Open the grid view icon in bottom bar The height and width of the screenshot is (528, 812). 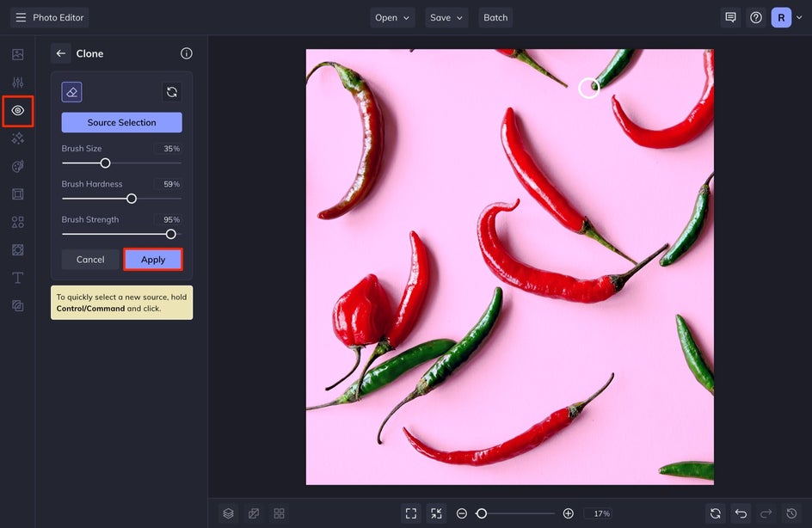tap(279, 513)
